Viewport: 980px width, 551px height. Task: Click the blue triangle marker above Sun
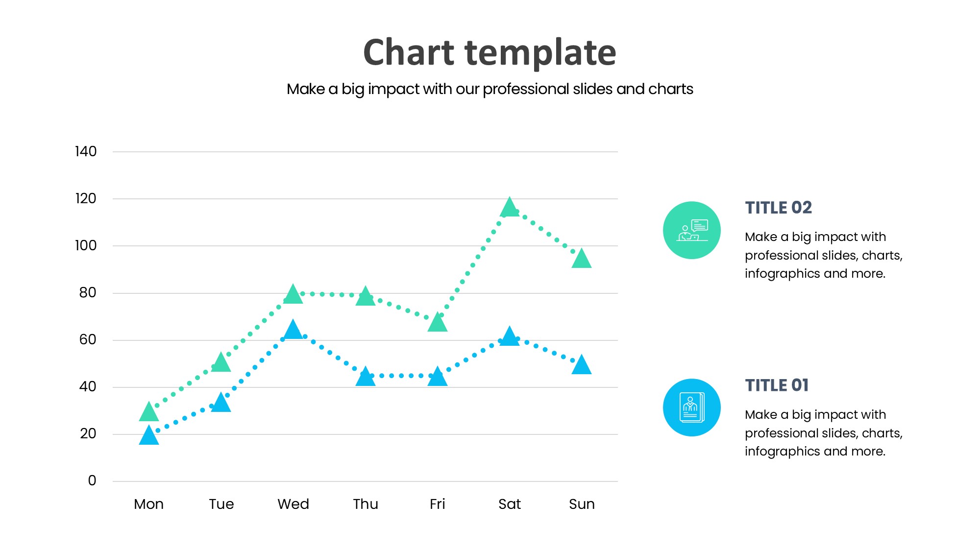[x=582, y=365]
